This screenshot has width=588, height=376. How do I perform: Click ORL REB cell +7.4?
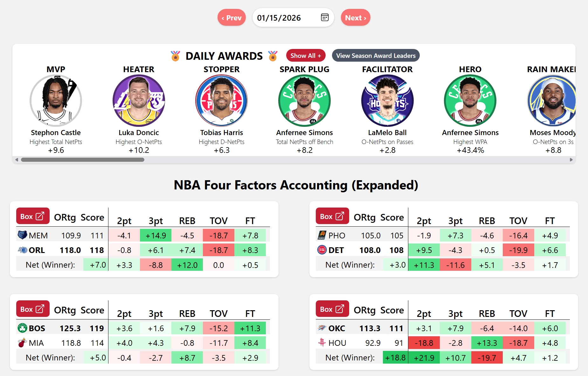coord(187,250)
